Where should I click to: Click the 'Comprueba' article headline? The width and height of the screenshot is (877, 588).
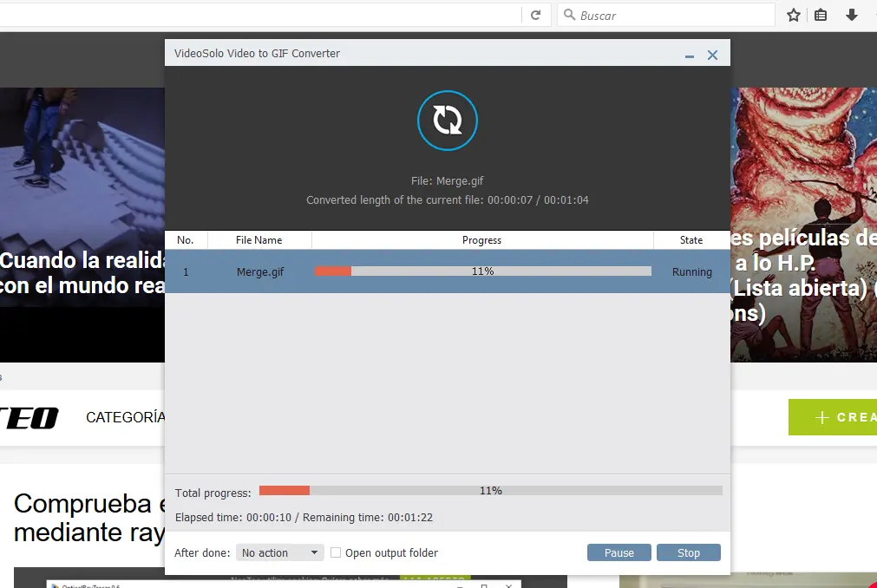pyautogui.click(x=89, y=518)
